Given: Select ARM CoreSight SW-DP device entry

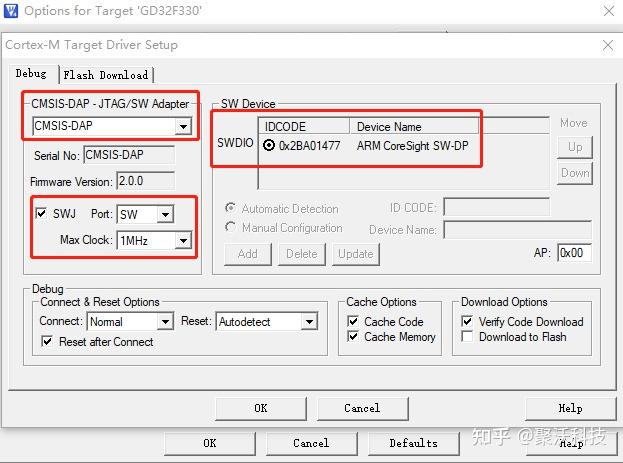Looking at the screenshot, I should [x=412, y=146].
